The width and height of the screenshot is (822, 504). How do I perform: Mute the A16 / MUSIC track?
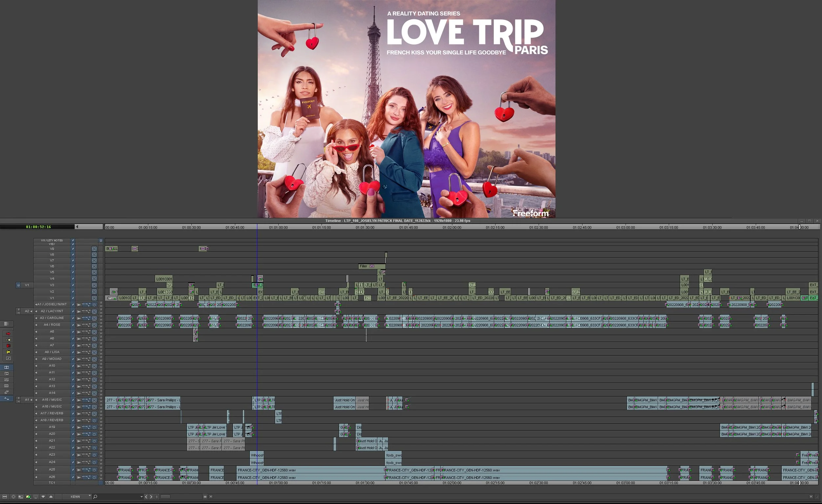[101, 408]
